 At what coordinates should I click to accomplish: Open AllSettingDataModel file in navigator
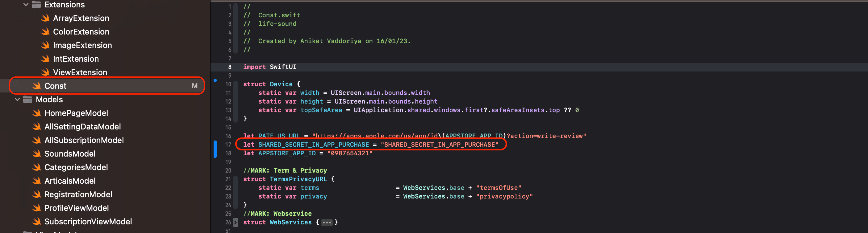[82, 127]
